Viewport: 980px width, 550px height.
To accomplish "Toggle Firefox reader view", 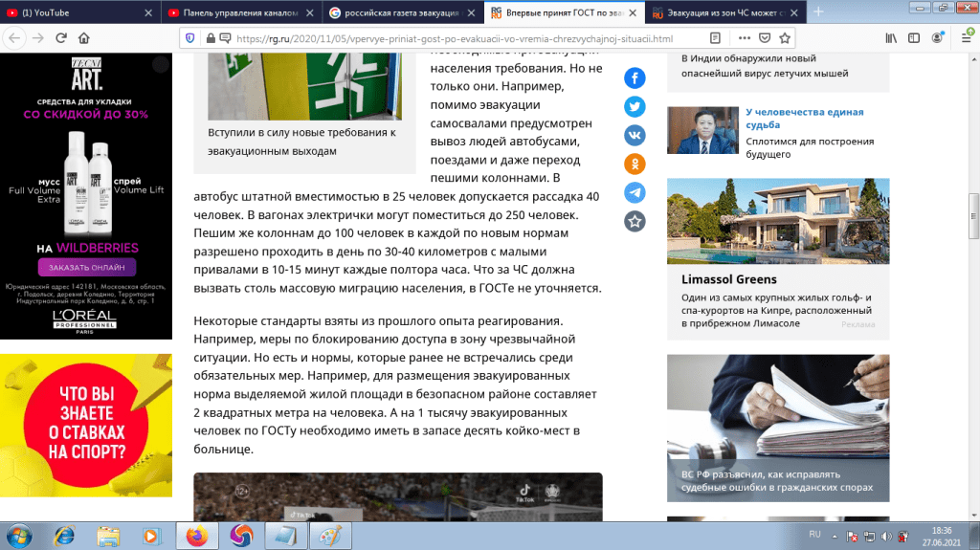I will [x=715, y=38].
